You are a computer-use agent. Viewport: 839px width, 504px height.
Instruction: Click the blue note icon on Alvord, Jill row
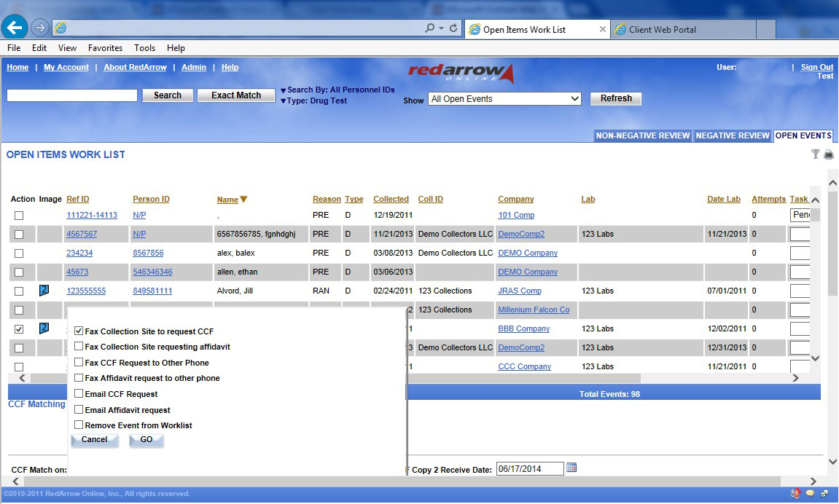[43, 289]
